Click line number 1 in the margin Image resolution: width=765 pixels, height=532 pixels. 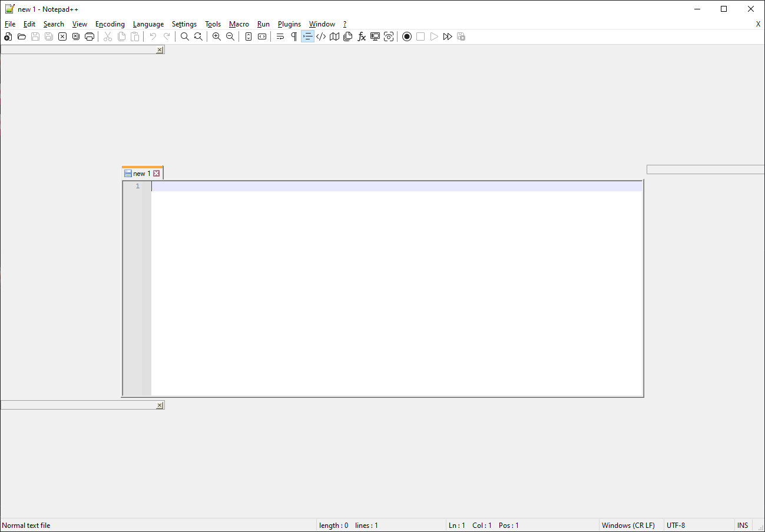pyautogui.click(x=138, y=186)
